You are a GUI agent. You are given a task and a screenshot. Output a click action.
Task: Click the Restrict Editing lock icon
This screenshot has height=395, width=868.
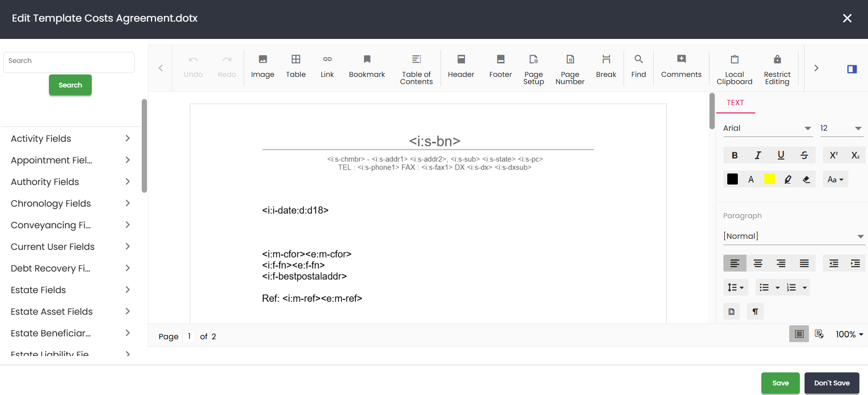click(777, 60)
